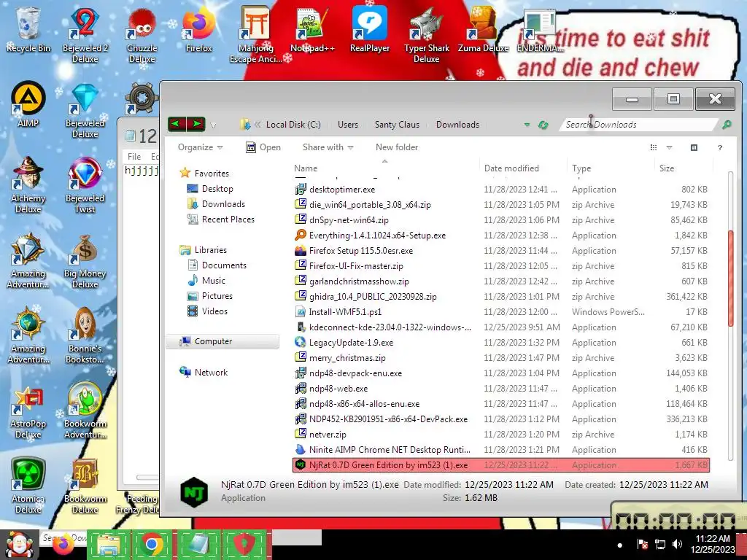Open the Organize dropdown menu
Screen dimensions: 747x560
click(x=200, y=147)
